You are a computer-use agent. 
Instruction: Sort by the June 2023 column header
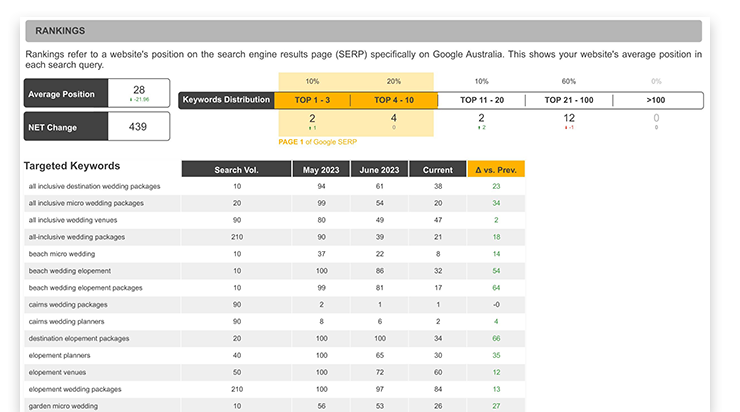click(380, 169)
